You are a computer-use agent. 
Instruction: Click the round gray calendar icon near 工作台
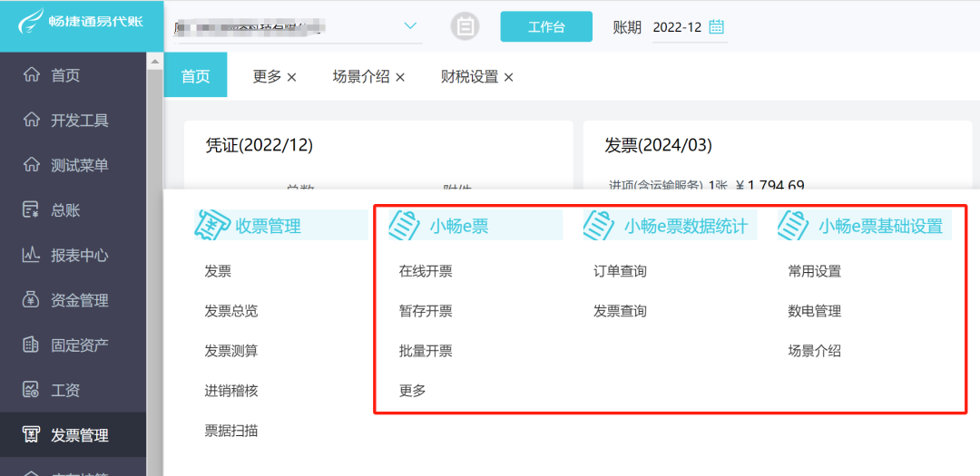click(465, 26)
